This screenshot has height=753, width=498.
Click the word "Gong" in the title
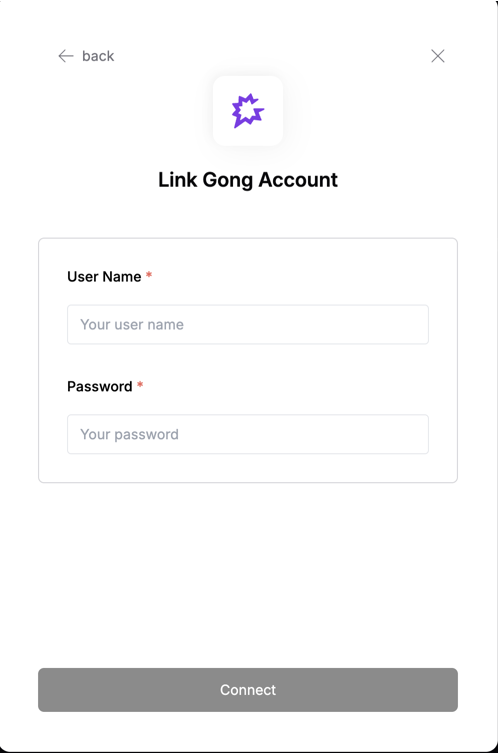click(228, 181)
